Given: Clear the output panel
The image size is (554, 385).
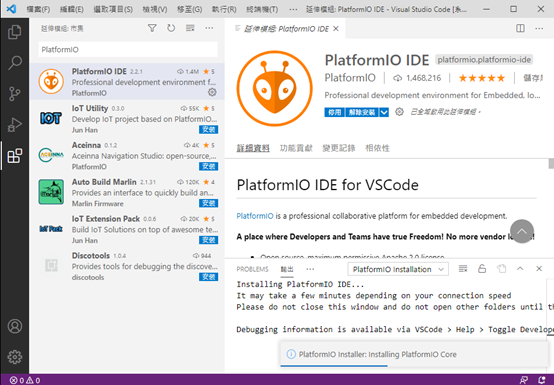Looking at the screenshot, I should coord(463,269).
